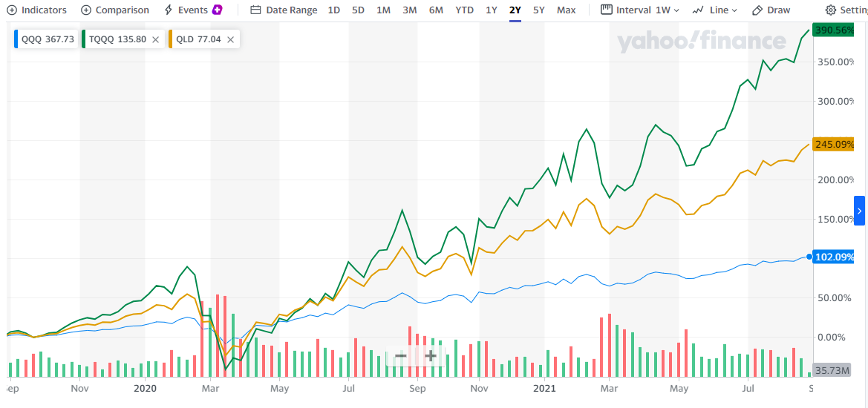Image resolution: width=868 pixels, height=408 pixels.
Task: Click the QQQ 367.73 legend label
Action: click(47, 39)
